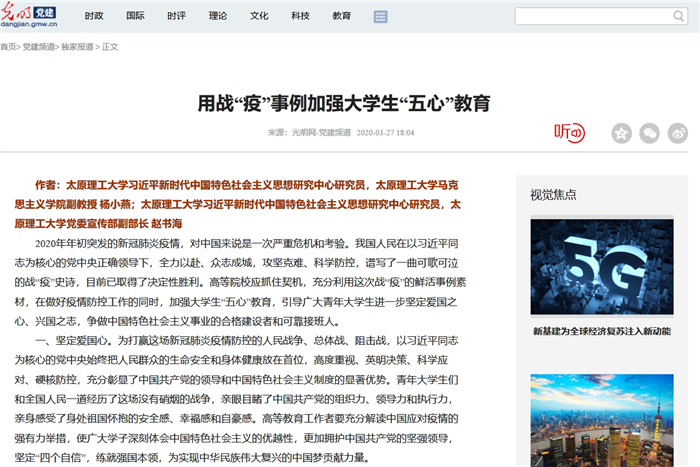Go to 党建频道 breadcrumb link
The image size is (700, 467).
pos(38,47)
